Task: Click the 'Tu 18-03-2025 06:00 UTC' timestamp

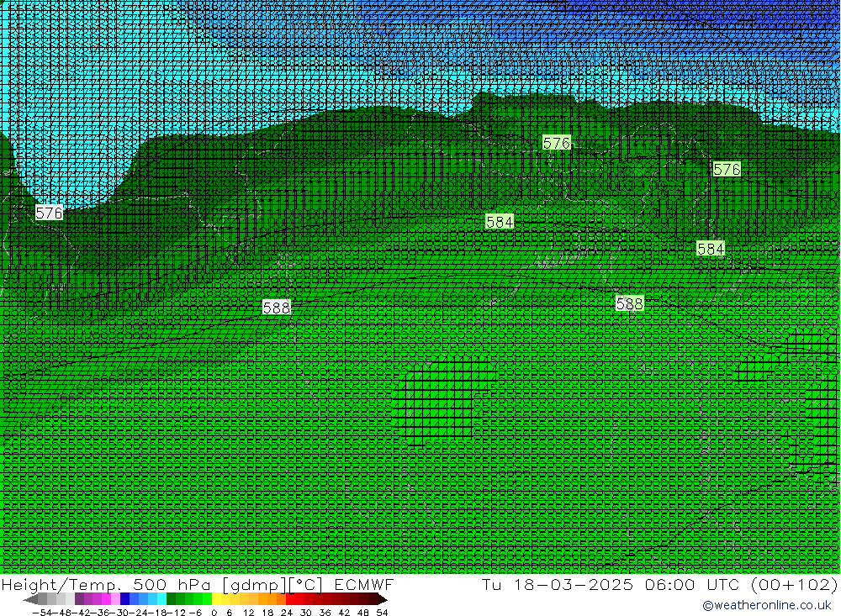Action: click(611, 584)
